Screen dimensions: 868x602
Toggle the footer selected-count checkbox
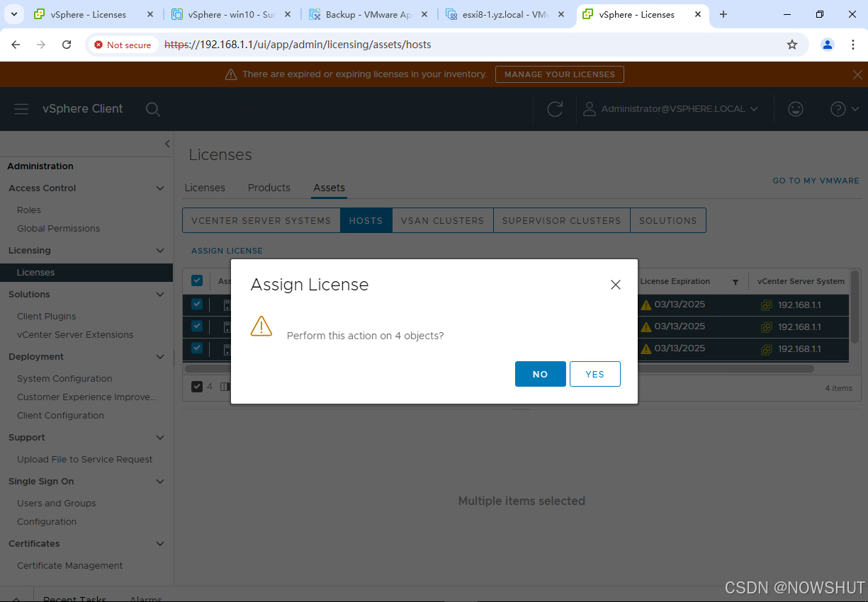[197, 386]
